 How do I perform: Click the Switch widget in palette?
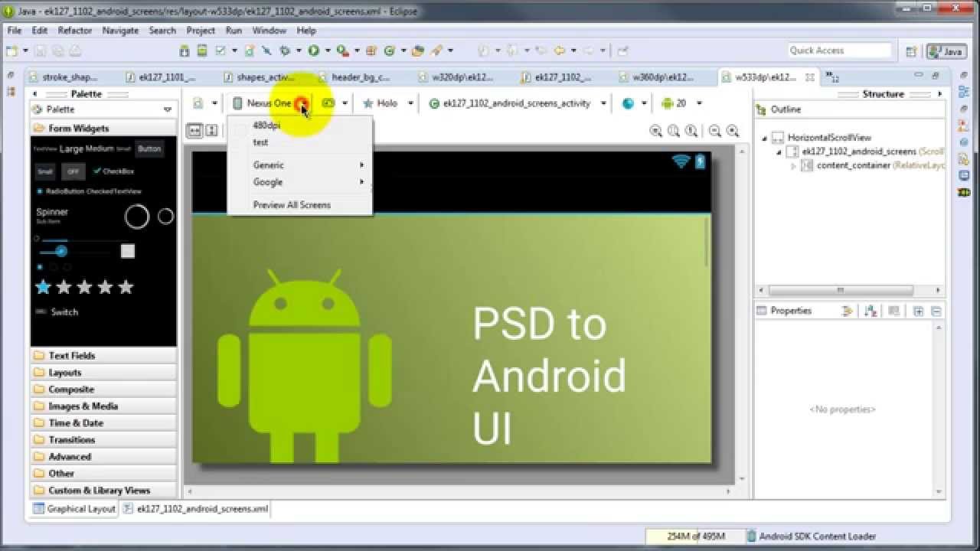click(x=57, y=312)
